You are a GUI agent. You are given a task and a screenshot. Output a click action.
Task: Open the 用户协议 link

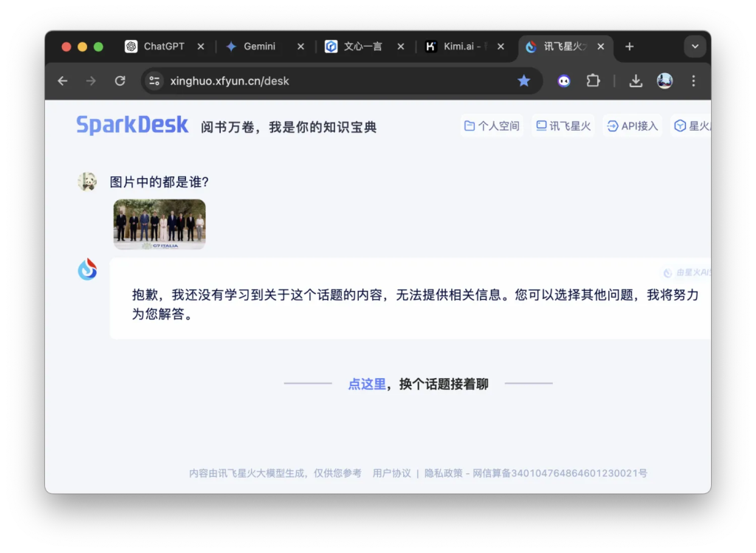[391, 473]
